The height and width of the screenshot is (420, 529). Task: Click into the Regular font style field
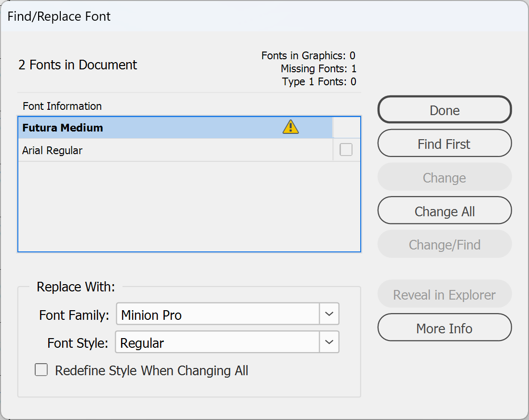click(x=217, y=342)
